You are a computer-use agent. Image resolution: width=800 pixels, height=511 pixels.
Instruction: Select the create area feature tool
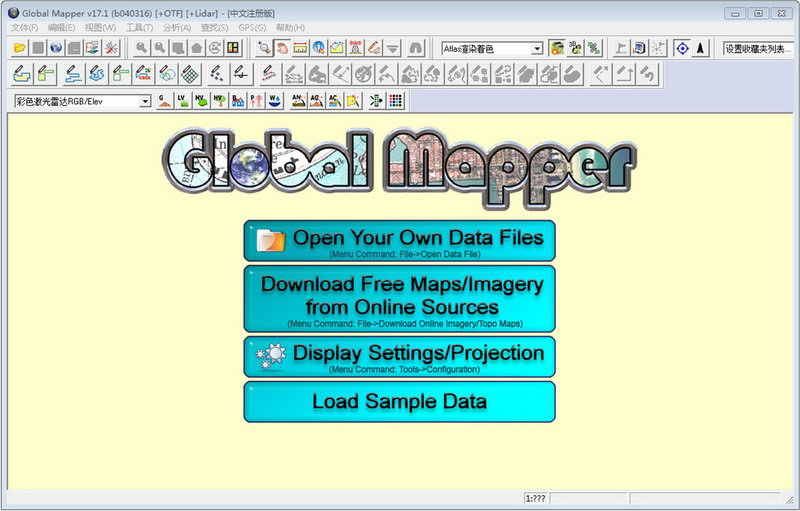pyautogui.click(x=21, y=74)
